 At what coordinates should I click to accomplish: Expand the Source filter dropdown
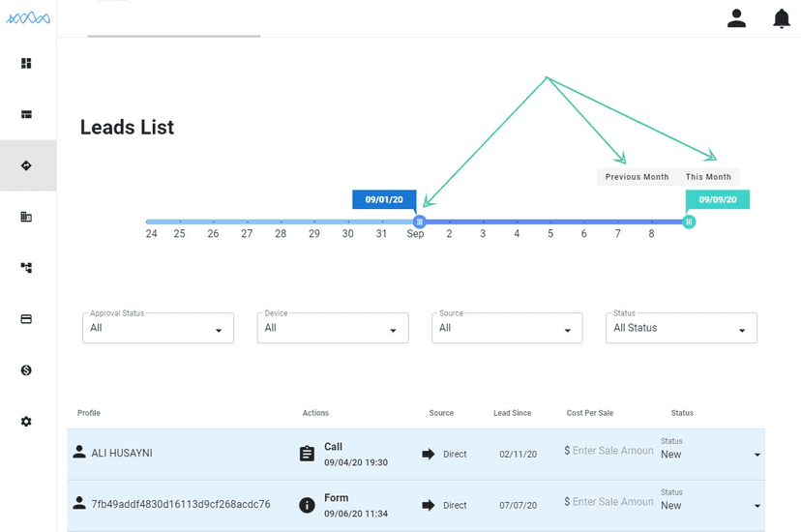[506, 328]
